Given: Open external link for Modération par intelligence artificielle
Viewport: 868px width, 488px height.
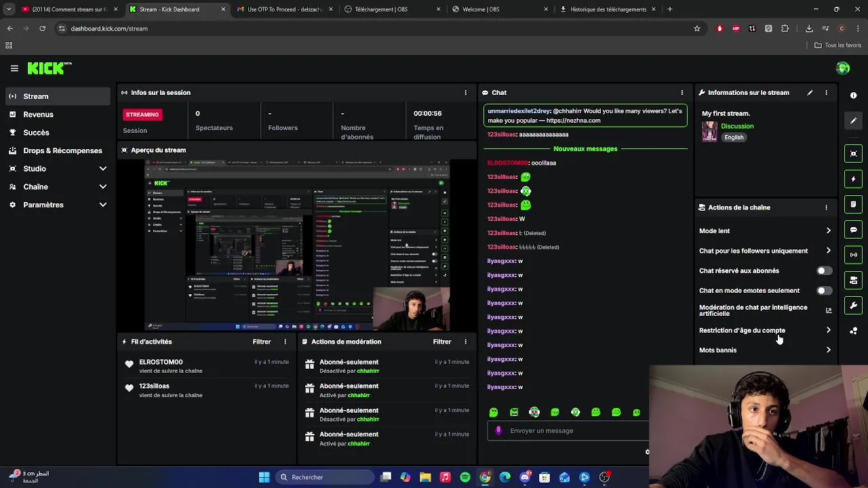Looking at the screenshot, I should point(829,310).
